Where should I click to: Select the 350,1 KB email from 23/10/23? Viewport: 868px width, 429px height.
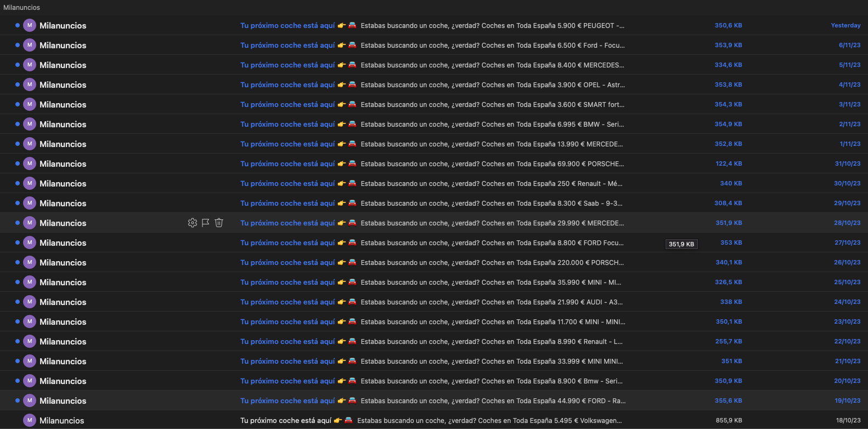tap(434, 321)
